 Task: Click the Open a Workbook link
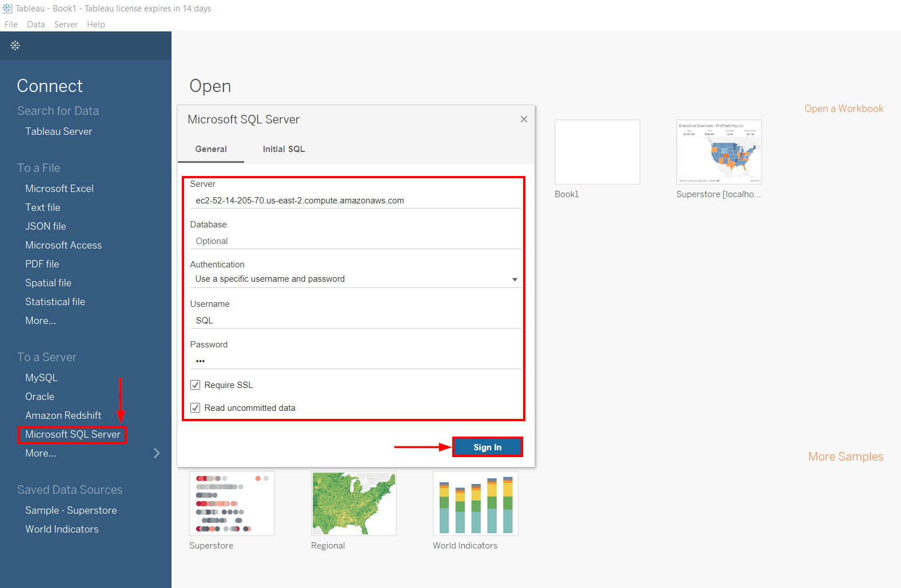[844, 109]
